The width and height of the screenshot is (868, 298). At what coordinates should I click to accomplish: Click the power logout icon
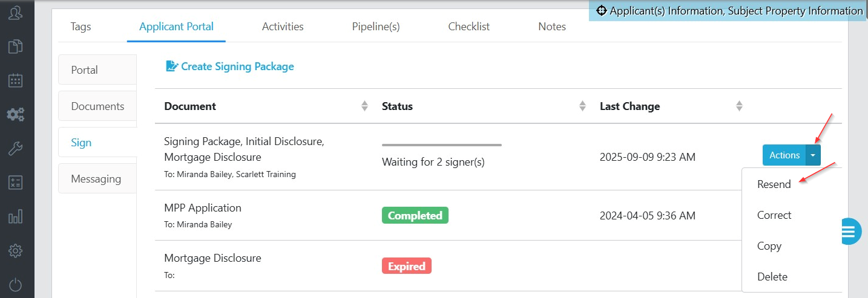(x=16, y=284)
